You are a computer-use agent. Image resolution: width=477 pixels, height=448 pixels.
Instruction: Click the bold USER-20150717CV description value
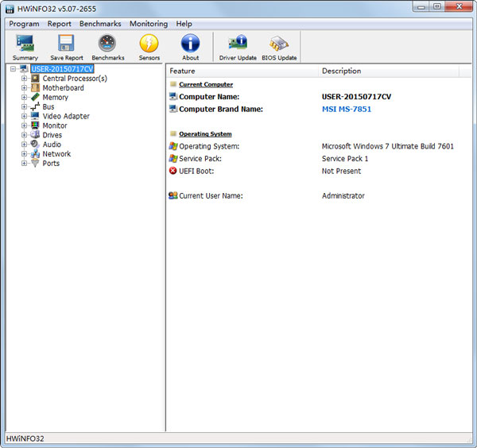pos(356,97)
